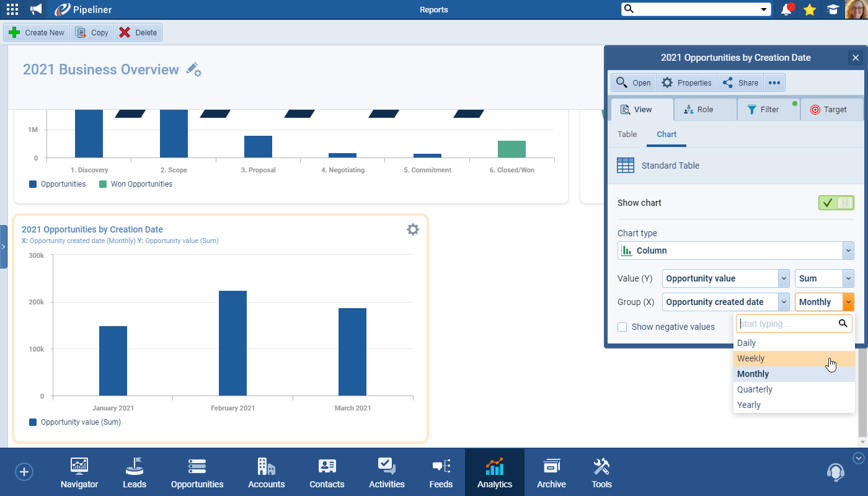Disable the Show chart toggle

(836, 203)
